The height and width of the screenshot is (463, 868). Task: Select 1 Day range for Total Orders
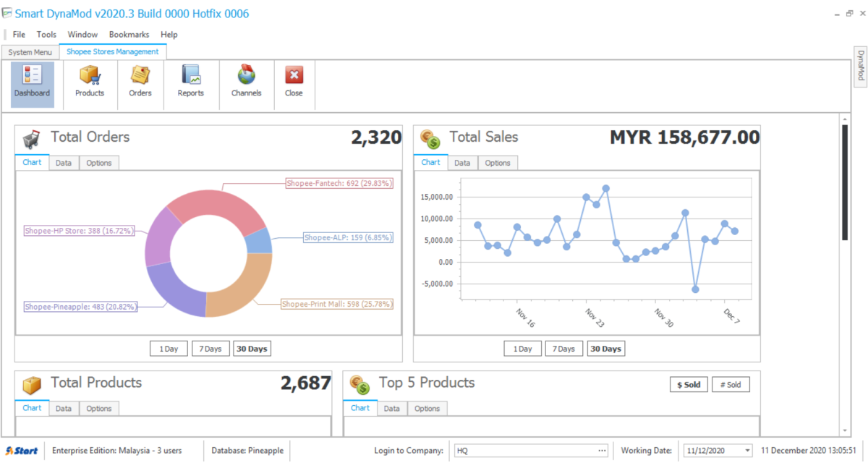[169, 349]
